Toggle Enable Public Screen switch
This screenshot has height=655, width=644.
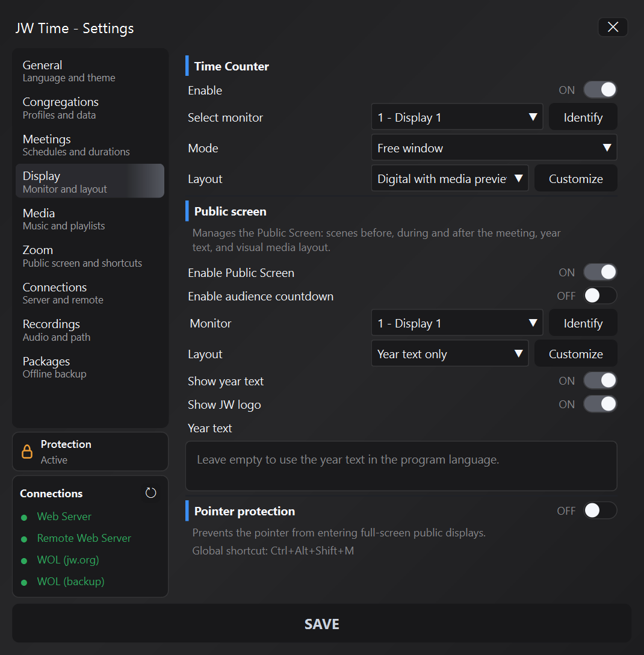[x=600, y=272]
